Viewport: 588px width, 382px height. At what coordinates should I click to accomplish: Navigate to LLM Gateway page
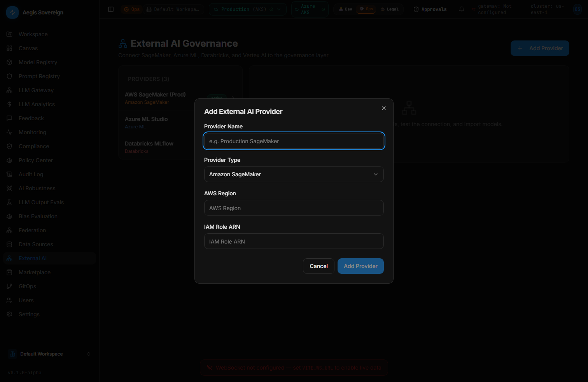(x=36, y=90)
